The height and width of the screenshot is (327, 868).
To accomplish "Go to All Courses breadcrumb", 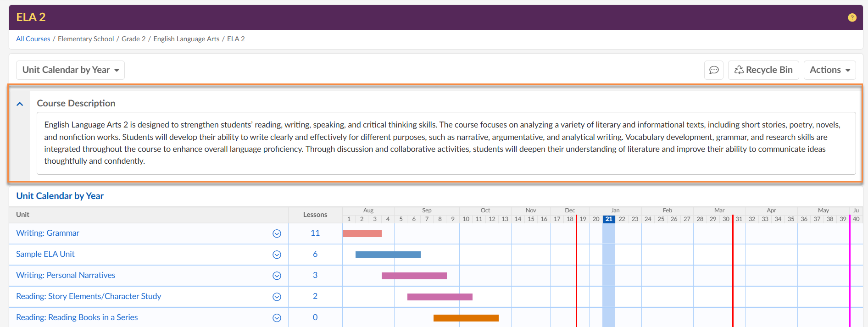I will click(x=33, y=39).
